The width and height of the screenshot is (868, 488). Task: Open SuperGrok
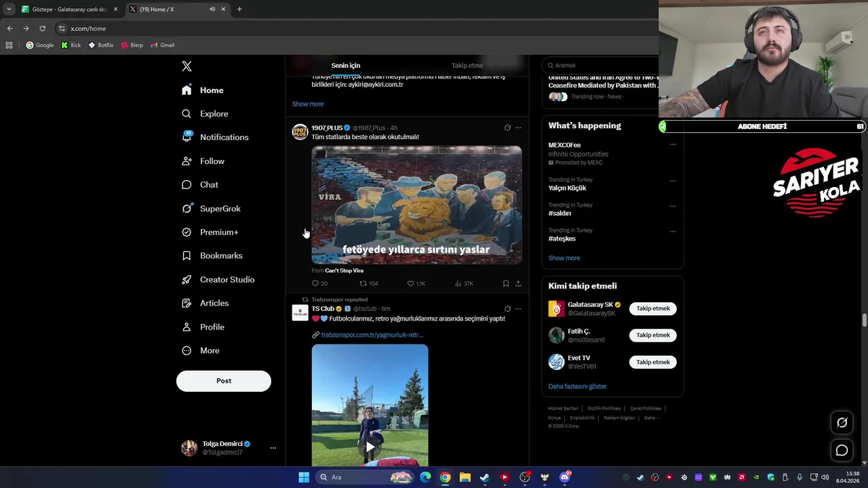[211, 209]
